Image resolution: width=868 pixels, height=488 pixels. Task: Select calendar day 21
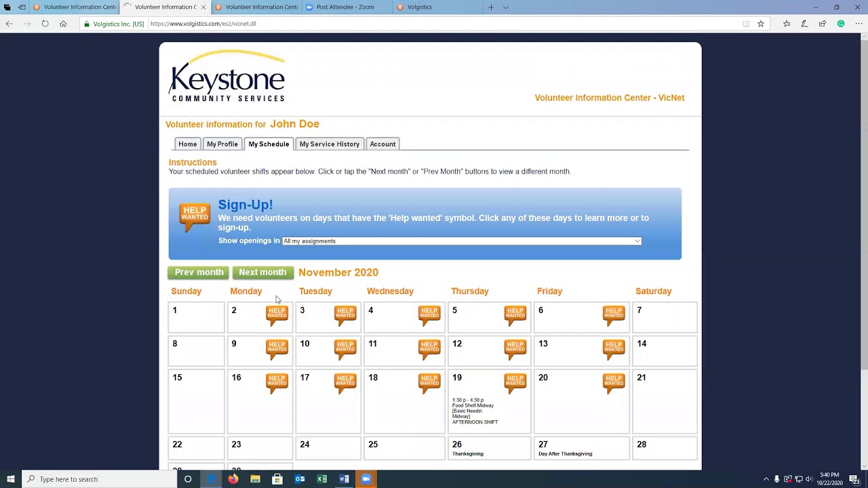coord(665,401)
